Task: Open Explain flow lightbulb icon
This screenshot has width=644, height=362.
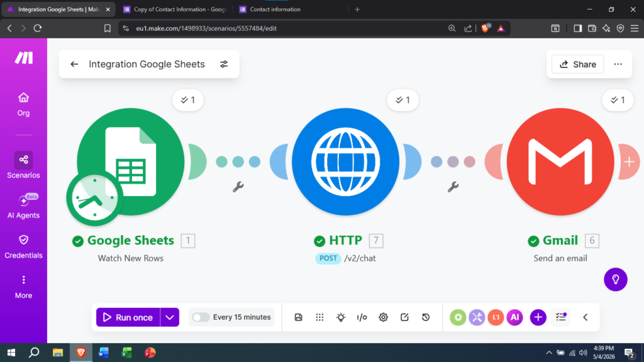Action: point(341,317)
